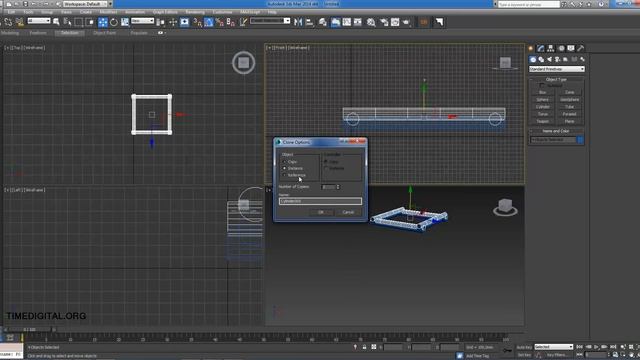640x360 pixels.
Task: Select Instance radio in Controller group
Action: pyautogui.click(x=326, y=168)
